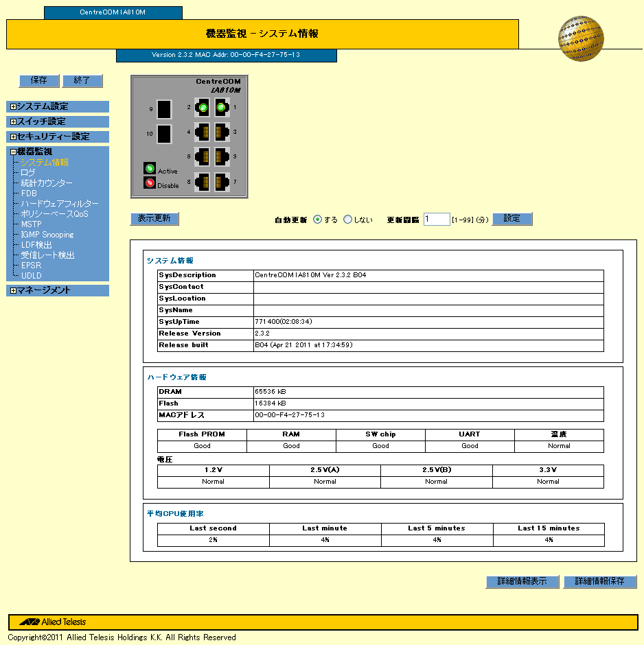Click the 3.3V voltage Normal cell
The image size is (644, 645).
coord(548,482)
